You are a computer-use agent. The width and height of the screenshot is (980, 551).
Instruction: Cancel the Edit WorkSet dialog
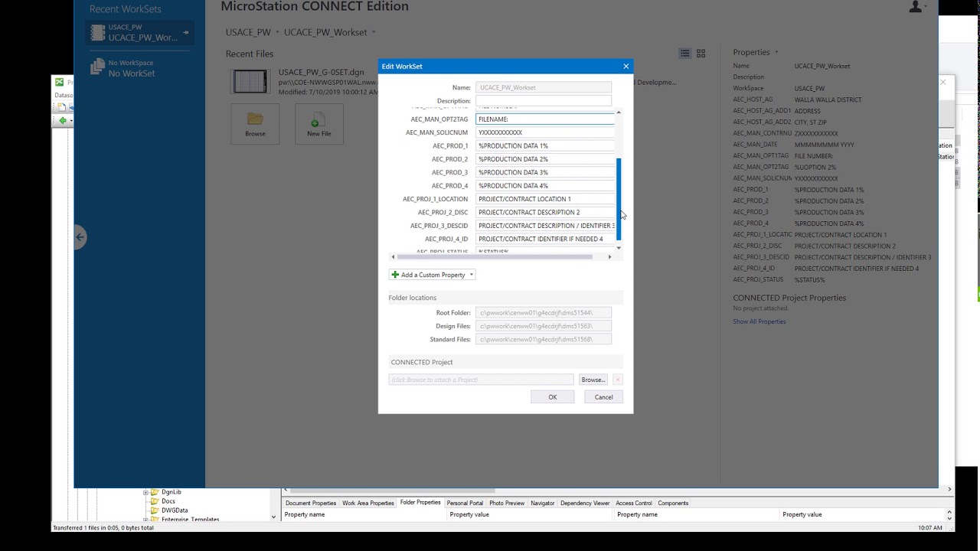(603, 396)
